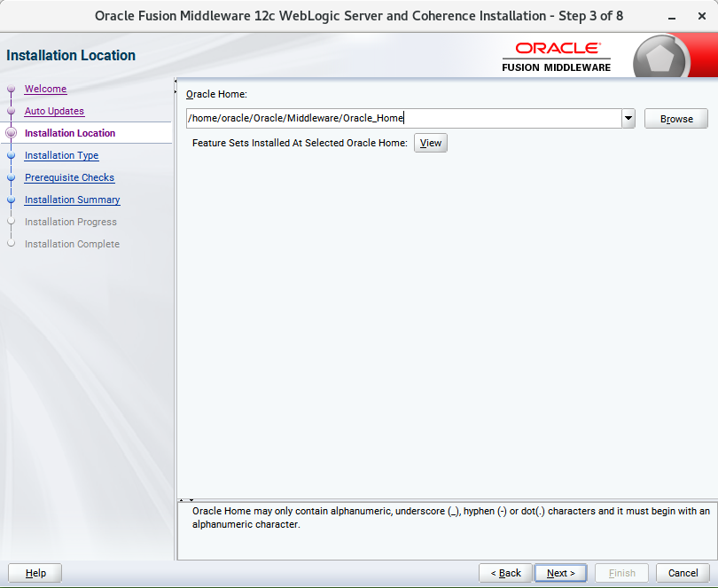This screenshot has height=588, width=718.
Task: Click the Browse button for Oracle Home
Action: tap(675, 119)
